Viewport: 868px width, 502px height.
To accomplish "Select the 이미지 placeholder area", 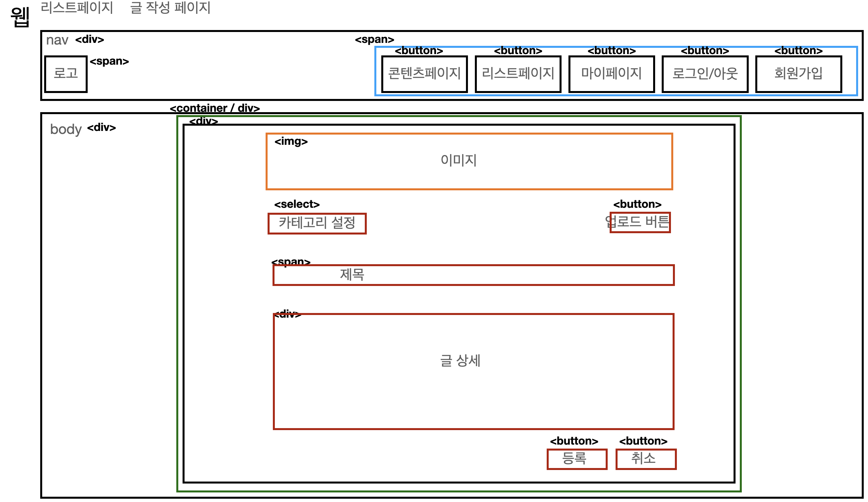I will point(470,161).
